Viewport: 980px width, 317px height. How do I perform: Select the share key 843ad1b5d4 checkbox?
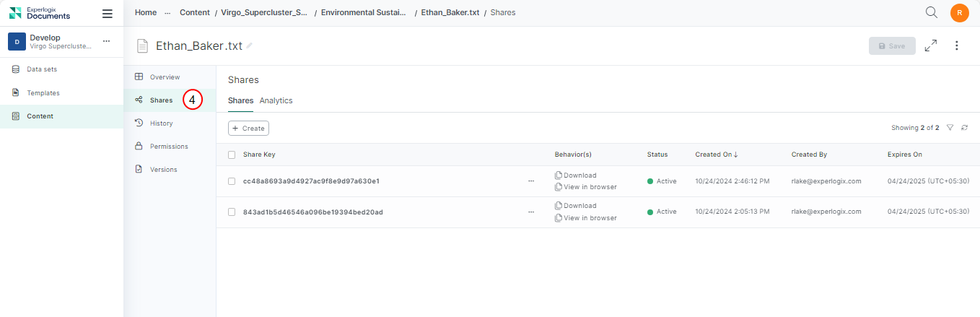(x=232, y=212)
